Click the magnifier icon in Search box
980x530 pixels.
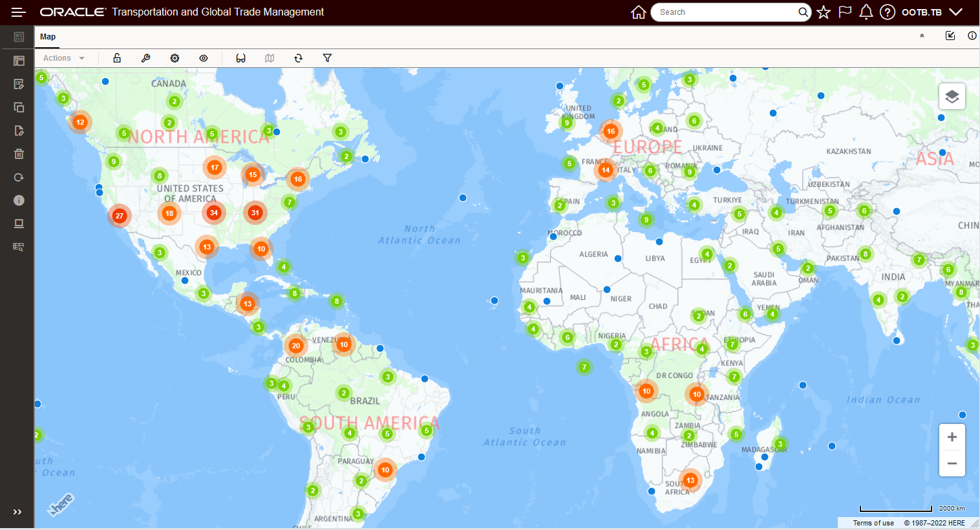pyautogui.click(x=803, y=12)
